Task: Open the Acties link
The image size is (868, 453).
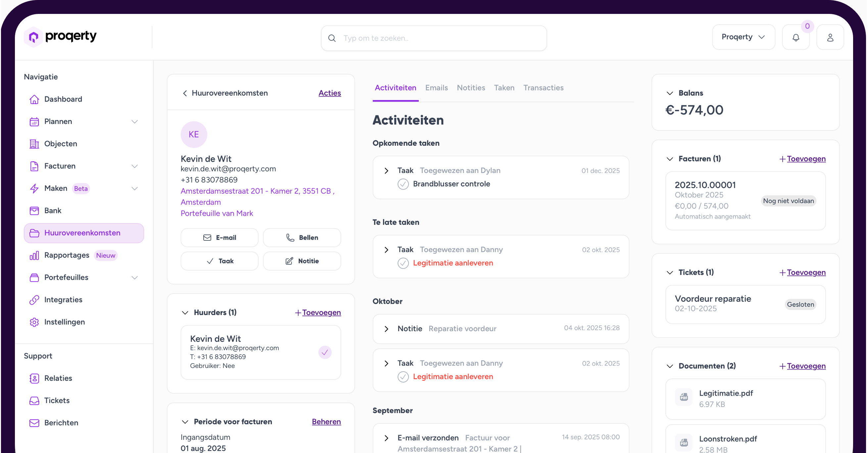Action: (x=329, y=93)
